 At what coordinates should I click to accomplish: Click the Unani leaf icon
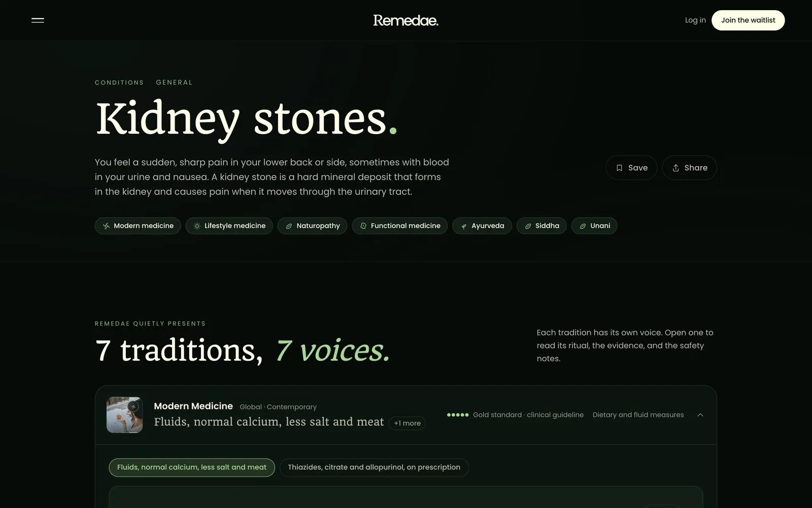click(583, 226)
